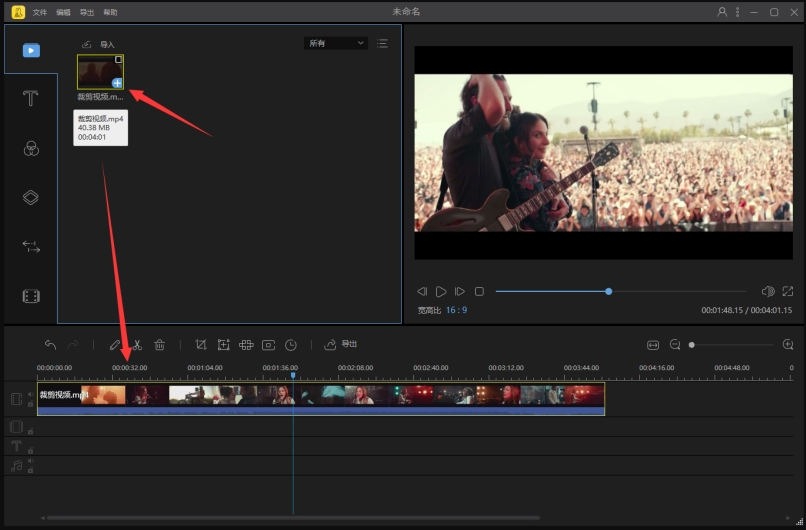806x530 pixels.
Task: Open the Overlays panel in sidebar
Action: coord(31,197)
